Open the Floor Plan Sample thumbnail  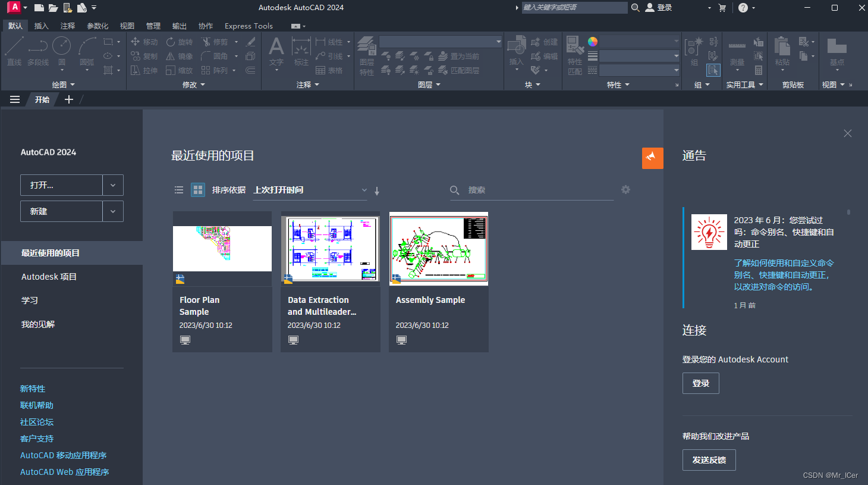coord(222,249)
